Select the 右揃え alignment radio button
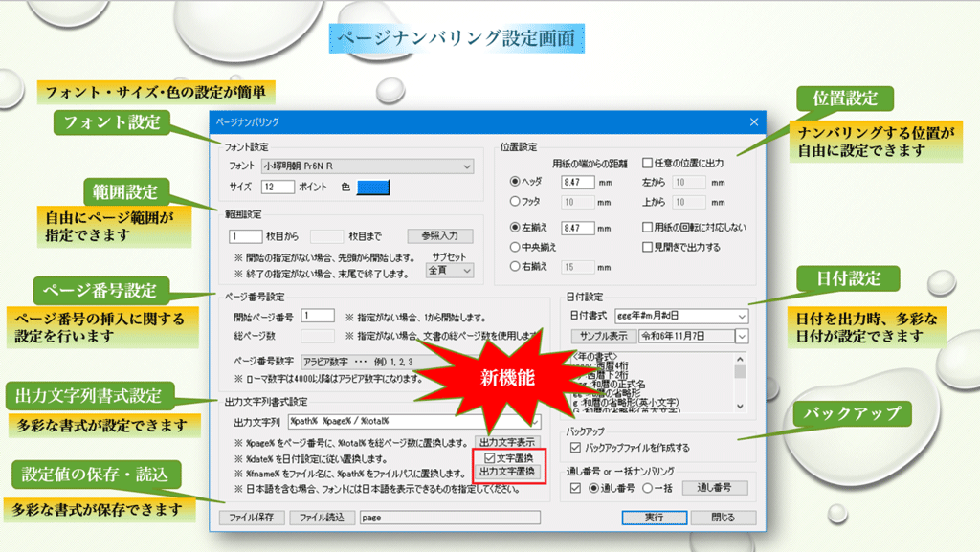The width and height of the screenshot is (980, 552). tap(515, 267)
